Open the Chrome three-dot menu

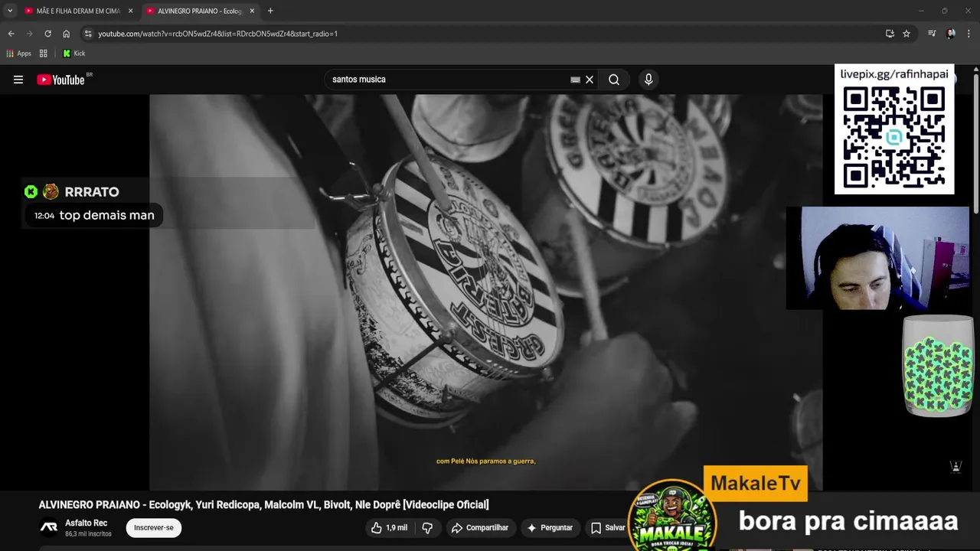969,34
